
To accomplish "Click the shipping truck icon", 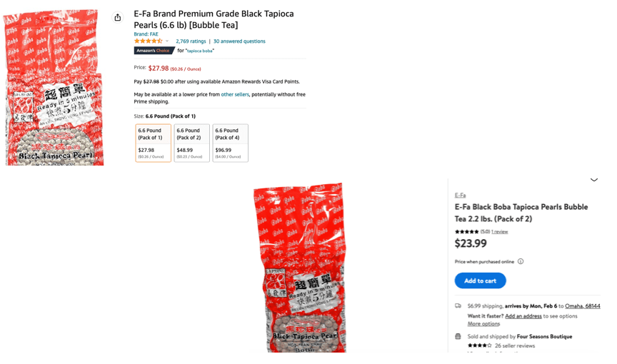I will [458, 306].
